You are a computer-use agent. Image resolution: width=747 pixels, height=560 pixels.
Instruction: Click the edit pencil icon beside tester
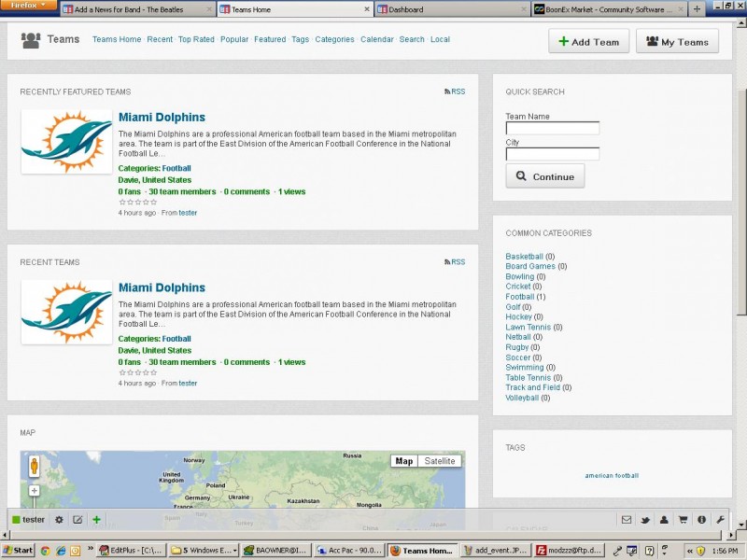click(x=78, y=520)
